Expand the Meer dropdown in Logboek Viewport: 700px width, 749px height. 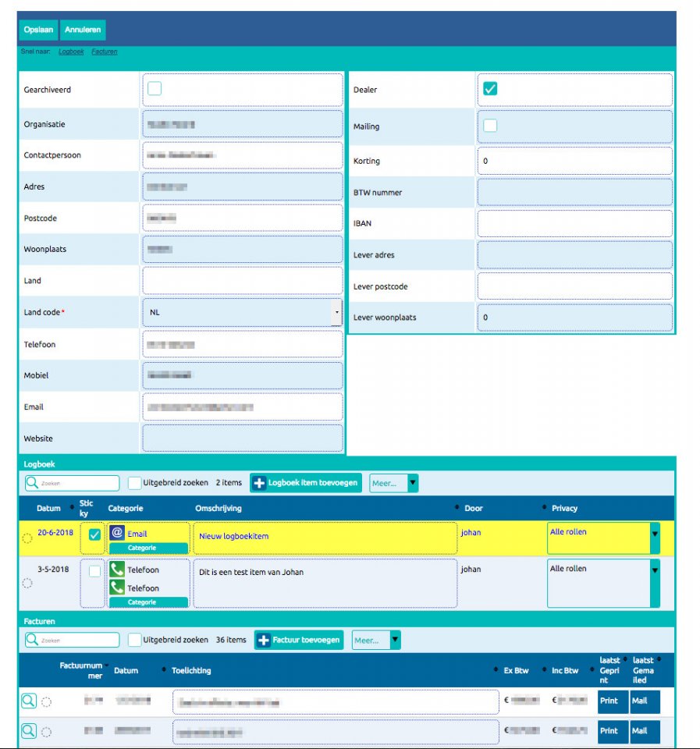click(x=394, y=483)
